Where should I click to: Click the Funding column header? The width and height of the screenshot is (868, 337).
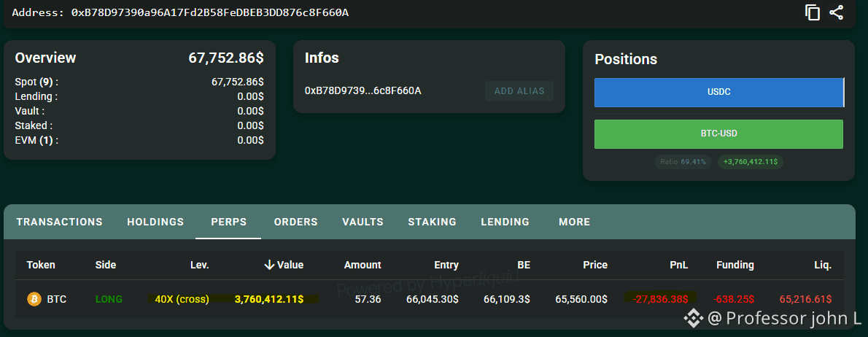[735, 265]
